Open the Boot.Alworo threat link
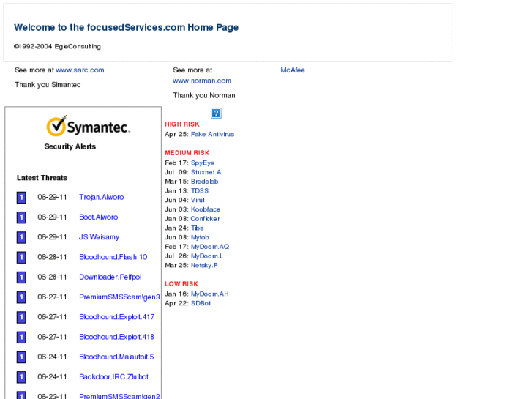The height and width of the screenshot is (399, 532). tap(98, 217)
